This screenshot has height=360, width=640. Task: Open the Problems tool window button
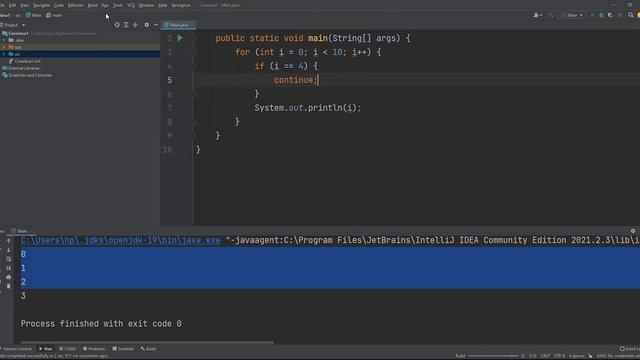[x=94, y=349]
